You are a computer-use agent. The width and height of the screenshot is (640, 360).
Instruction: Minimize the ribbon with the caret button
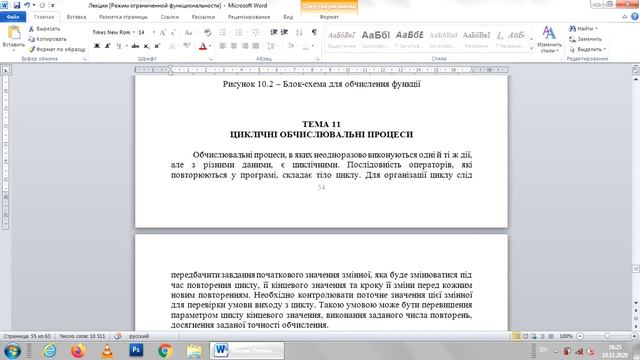click(x=624, y=17)
